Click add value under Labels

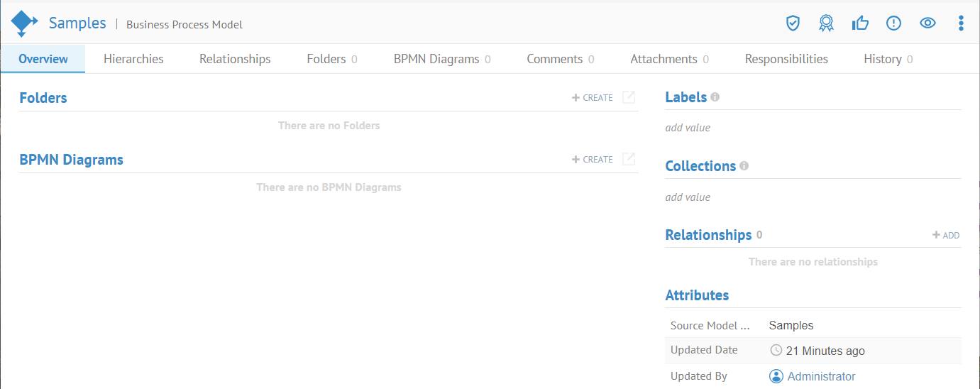[x=688, y=128]
